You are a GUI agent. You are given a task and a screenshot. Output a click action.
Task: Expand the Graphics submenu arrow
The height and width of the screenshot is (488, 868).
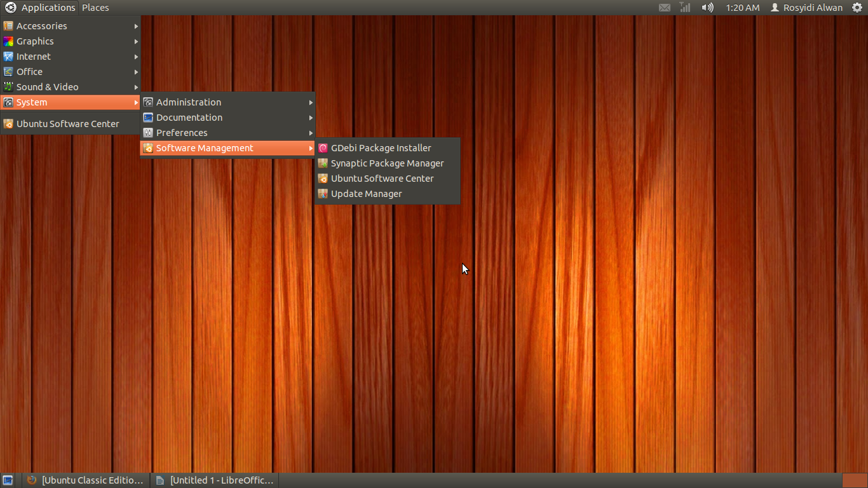(x=136, y=41)
